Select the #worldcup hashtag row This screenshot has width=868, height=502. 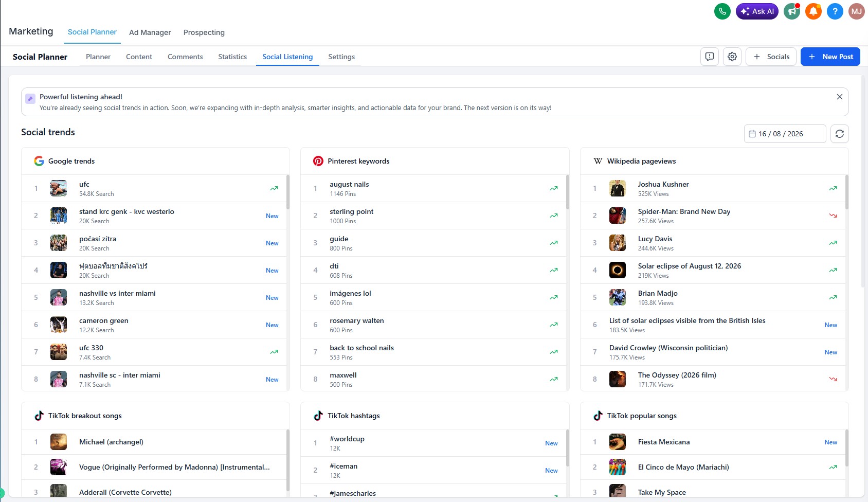coord(433,443)
